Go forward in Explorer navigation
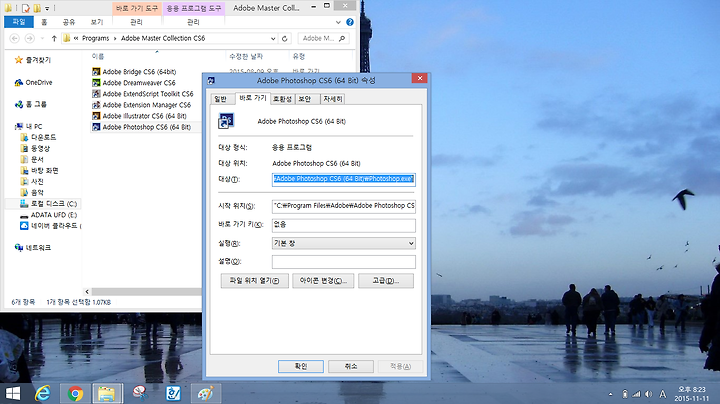 coord(29,39)
